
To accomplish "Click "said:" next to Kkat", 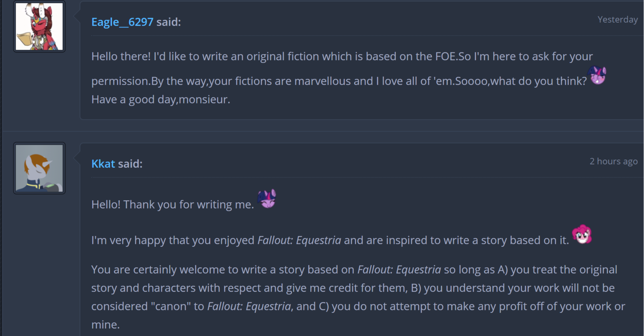I will click(130, 164).
